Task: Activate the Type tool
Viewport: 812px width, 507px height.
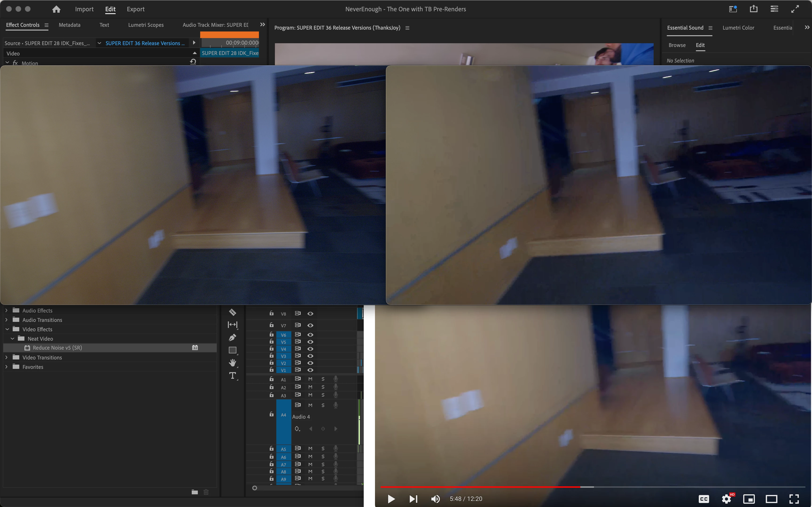Action: (232, 375)
